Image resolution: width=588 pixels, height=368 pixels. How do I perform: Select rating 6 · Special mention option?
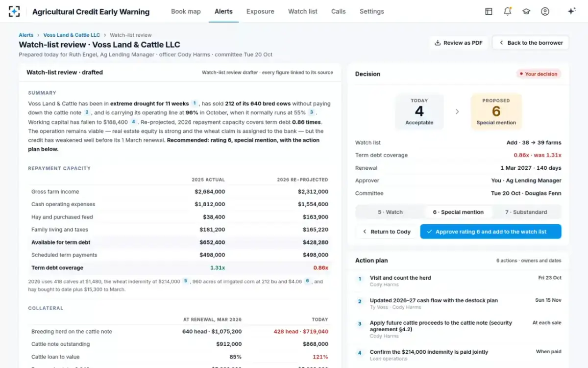458,212
